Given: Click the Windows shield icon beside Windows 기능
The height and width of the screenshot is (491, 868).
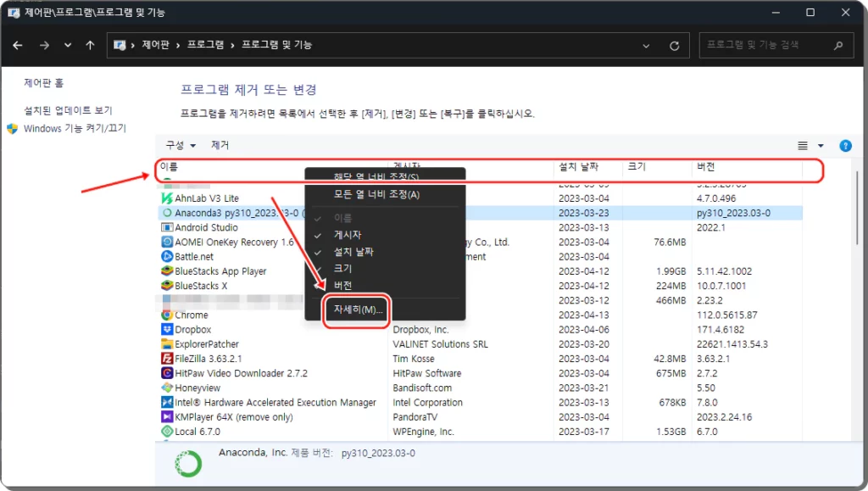Looking at the screenshot, I should [13, 128].
